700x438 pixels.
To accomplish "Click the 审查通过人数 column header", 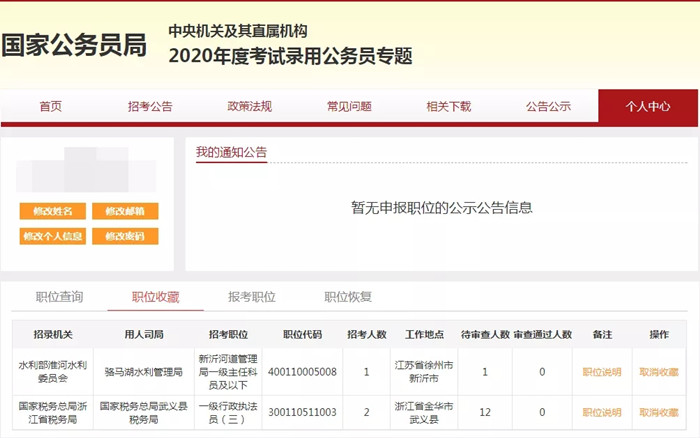I will pyautogui.click(x=542, y=334).
